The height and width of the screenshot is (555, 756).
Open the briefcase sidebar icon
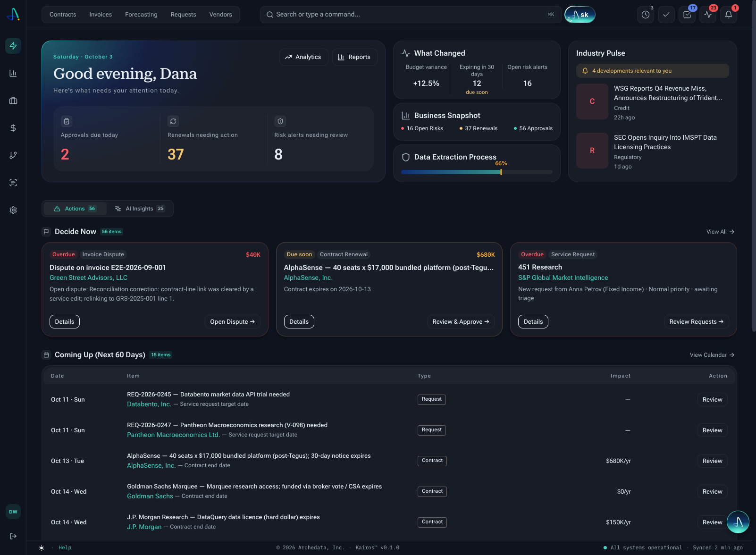[13, 101]
